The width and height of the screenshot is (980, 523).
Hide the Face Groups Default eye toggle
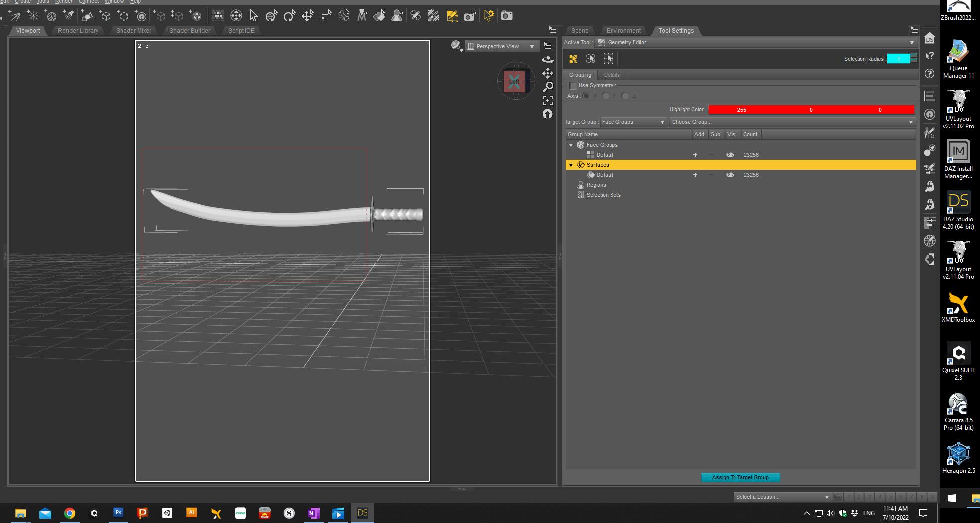tap(730, 155)
